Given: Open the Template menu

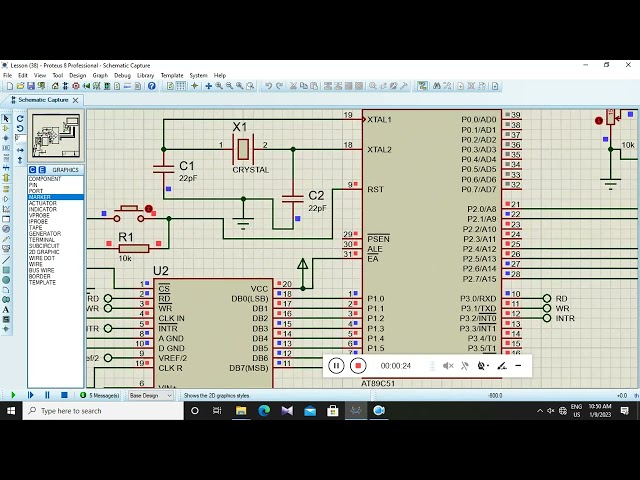Looking at the screenshot, I should click(x=172, y=76).
